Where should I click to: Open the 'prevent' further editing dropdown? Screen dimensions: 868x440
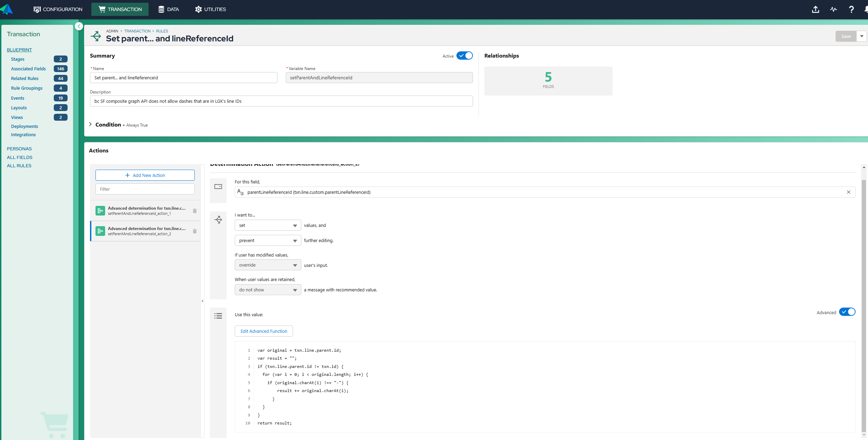[268, 241]
